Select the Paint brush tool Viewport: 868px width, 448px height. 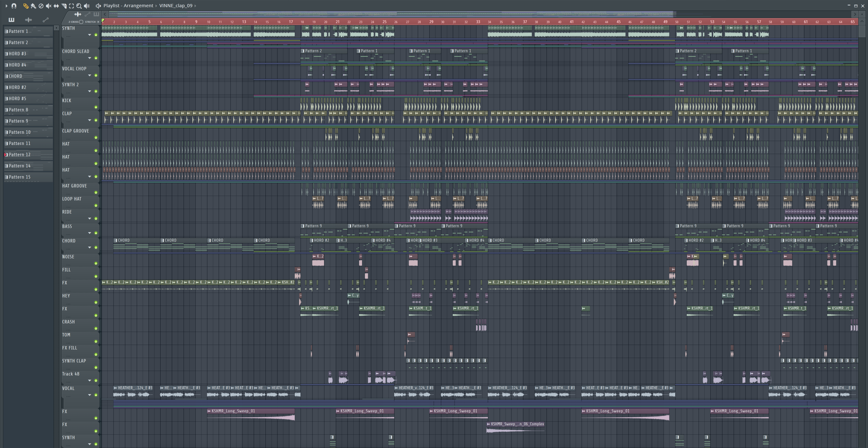point(33,6)
